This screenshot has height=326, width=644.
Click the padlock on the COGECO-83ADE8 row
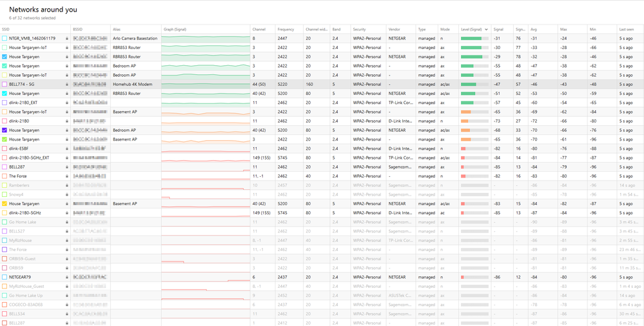pos(67,305)
